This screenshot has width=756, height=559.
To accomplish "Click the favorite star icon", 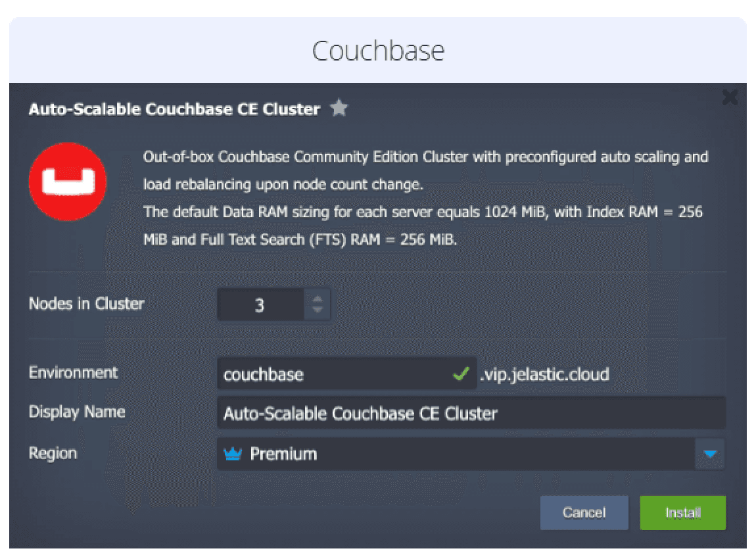I will click(339, 109).
